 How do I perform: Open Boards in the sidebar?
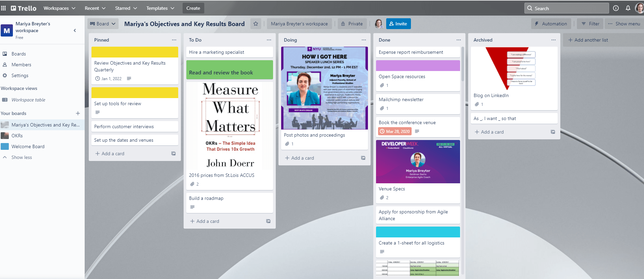pyautogui.click(x=19, y=54)
